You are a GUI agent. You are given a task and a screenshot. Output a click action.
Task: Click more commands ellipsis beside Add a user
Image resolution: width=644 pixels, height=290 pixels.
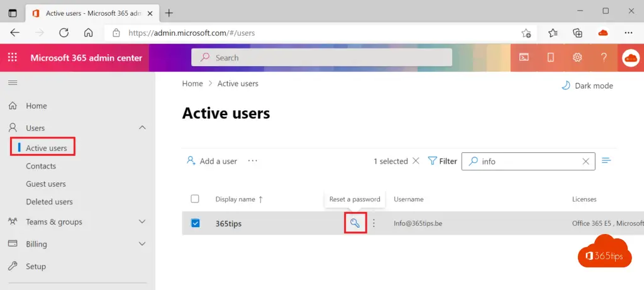coord(253,161)
